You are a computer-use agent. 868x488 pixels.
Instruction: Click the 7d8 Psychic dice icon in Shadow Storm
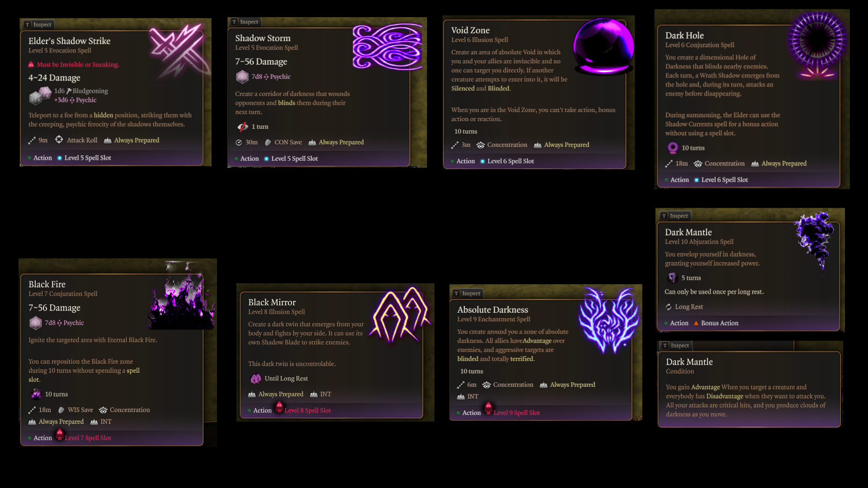point(242,77)
